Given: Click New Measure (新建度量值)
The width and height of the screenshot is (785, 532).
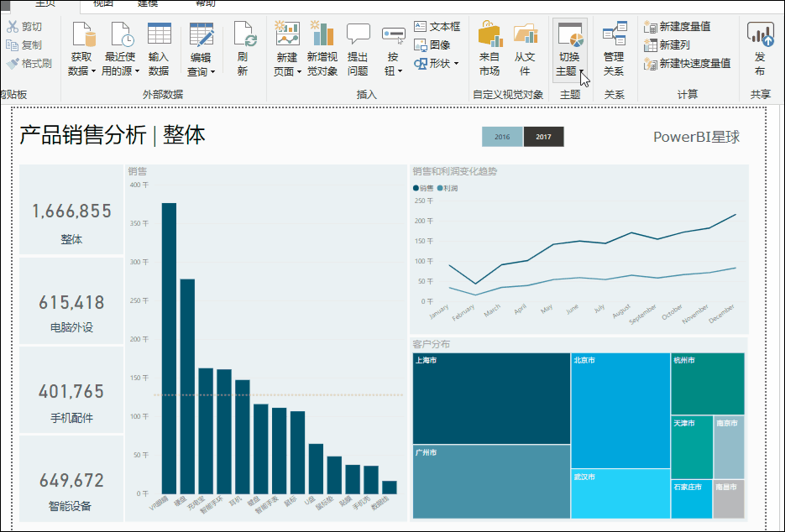Looking at the screenshot, I should [677, 27].
